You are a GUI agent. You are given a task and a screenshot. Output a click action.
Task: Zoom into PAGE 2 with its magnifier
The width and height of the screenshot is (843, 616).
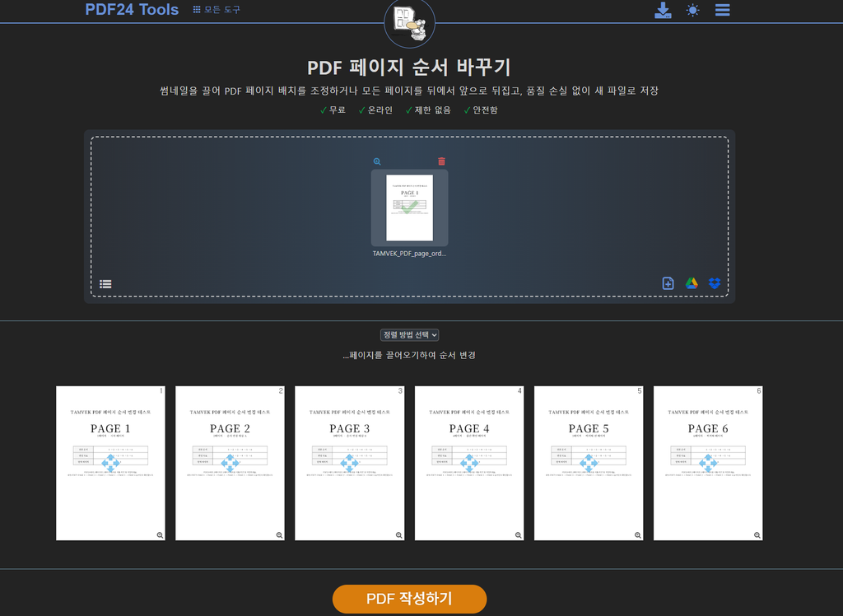click(x=279, y=535)
